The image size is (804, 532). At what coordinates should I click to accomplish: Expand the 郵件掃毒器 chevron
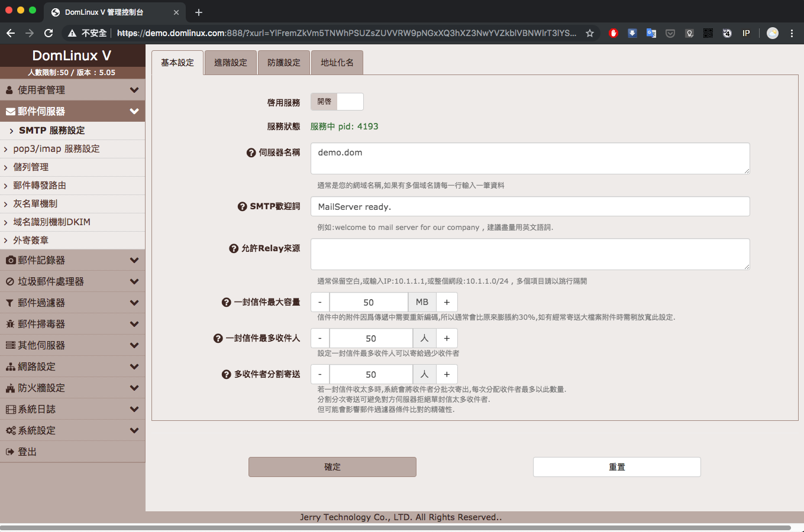(134, 325)
